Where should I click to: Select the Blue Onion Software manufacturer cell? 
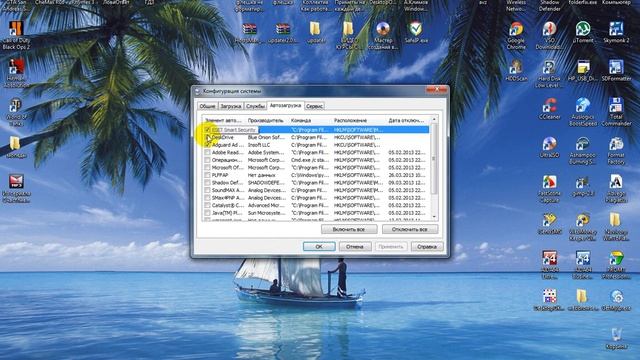tap(267, 138)
